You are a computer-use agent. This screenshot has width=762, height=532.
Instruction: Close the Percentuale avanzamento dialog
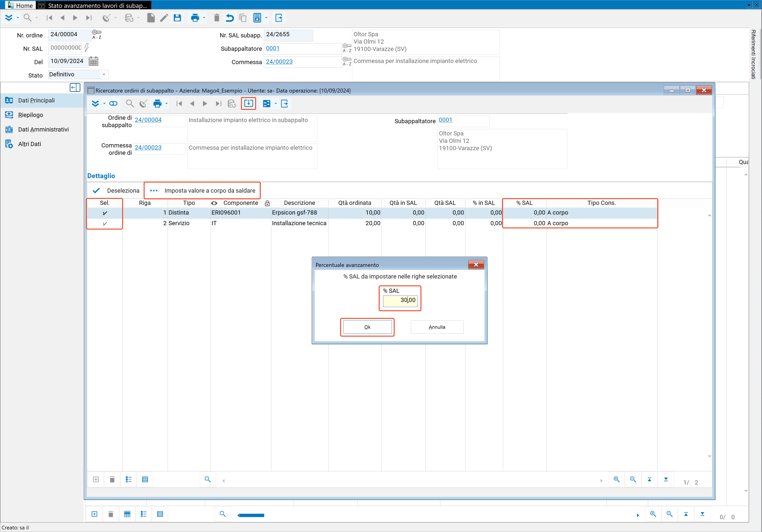coord(476,265)
